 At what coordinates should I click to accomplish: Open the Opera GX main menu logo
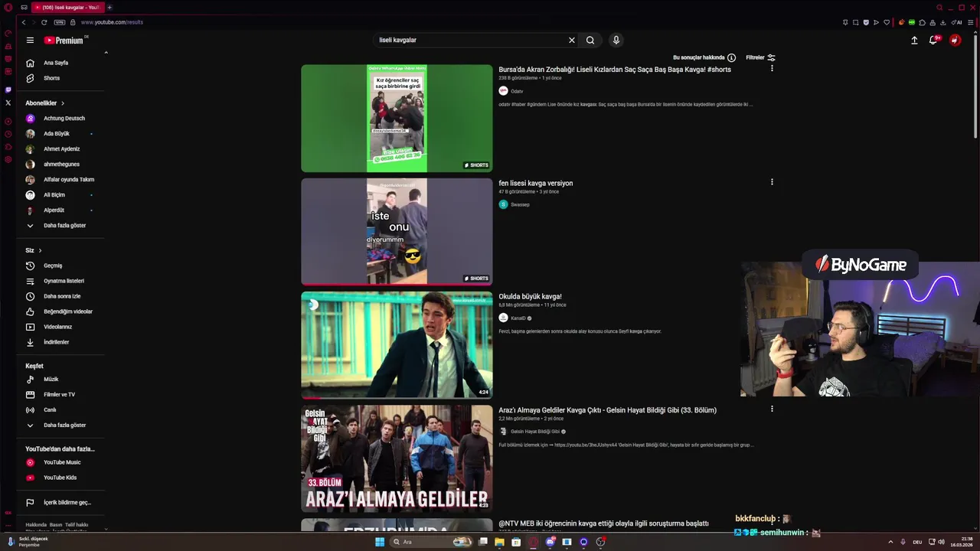point(8,7)
